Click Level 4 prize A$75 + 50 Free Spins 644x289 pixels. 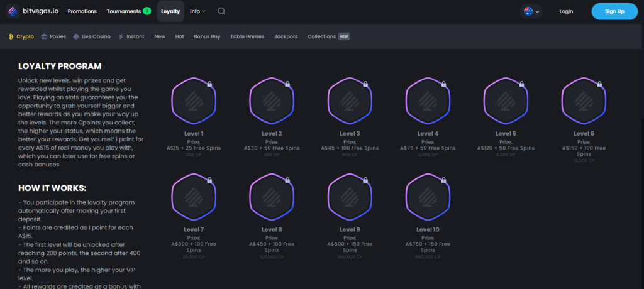pos(428,148)
